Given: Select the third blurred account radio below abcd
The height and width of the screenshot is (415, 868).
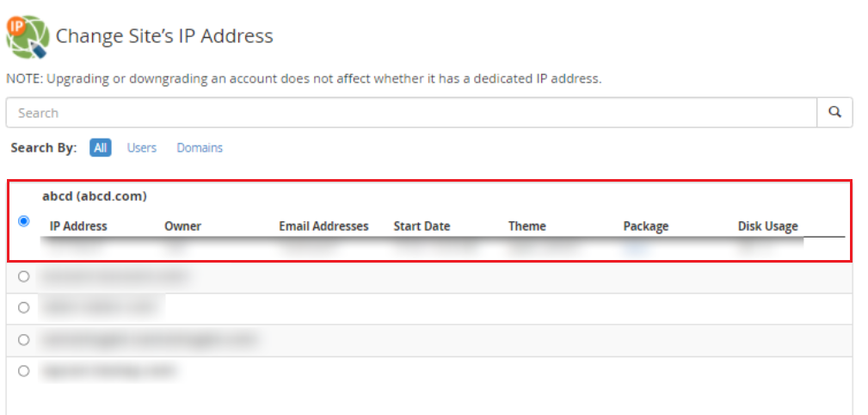Looking at the screenshot, I should [x=24, y=339].
